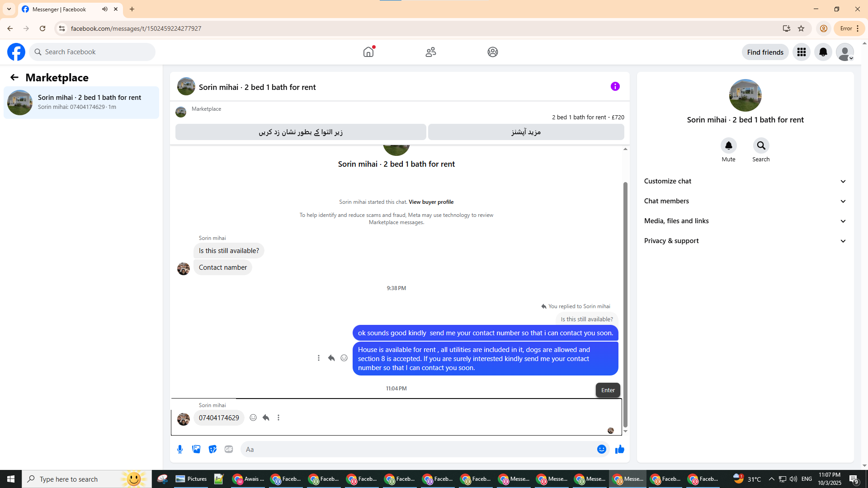Viewport: 868px width, 488px height.
Task: Open the tab search dropdown arrow
Action: tap(9, 9)
